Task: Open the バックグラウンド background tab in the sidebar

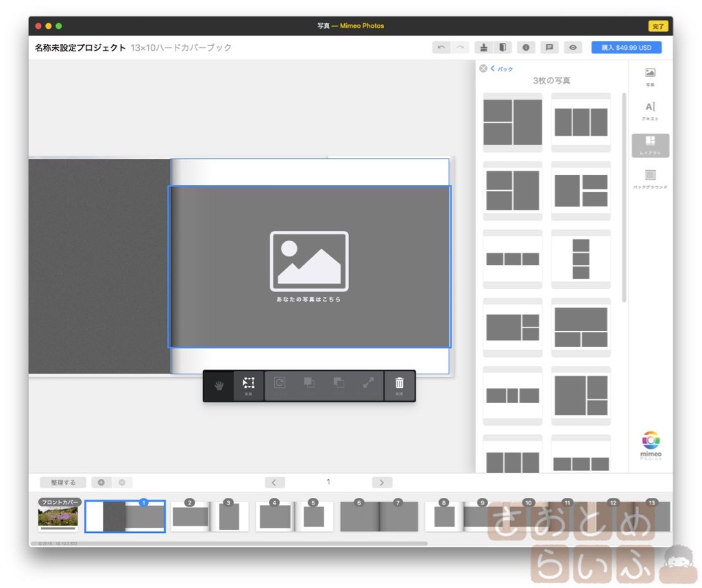Action: pyautogui.click(x=650, y=180)
